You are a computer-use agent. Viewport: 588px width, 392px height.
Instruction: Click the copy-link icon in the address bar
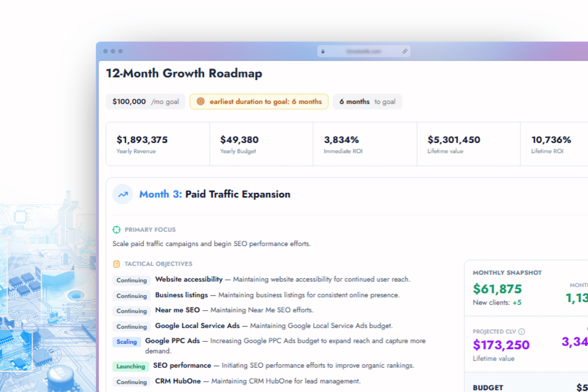(405, 51)
